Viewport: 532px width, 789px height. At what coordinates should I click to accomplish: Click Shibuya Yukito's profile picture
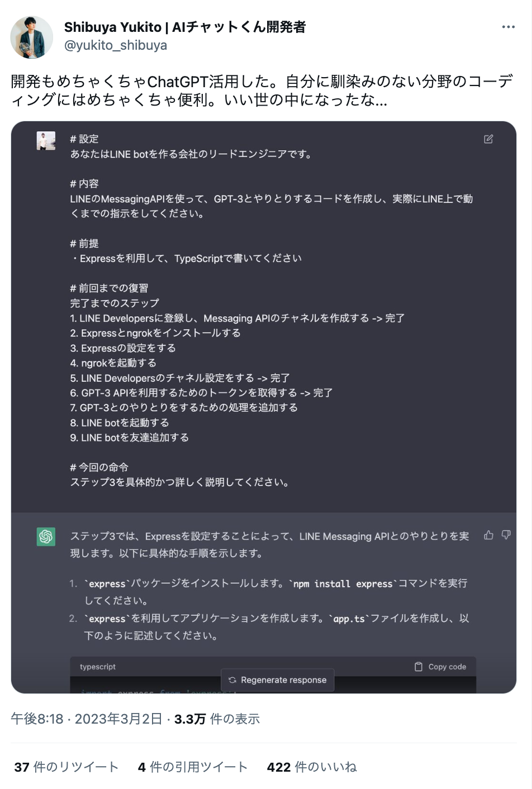(x=32, y=37)
